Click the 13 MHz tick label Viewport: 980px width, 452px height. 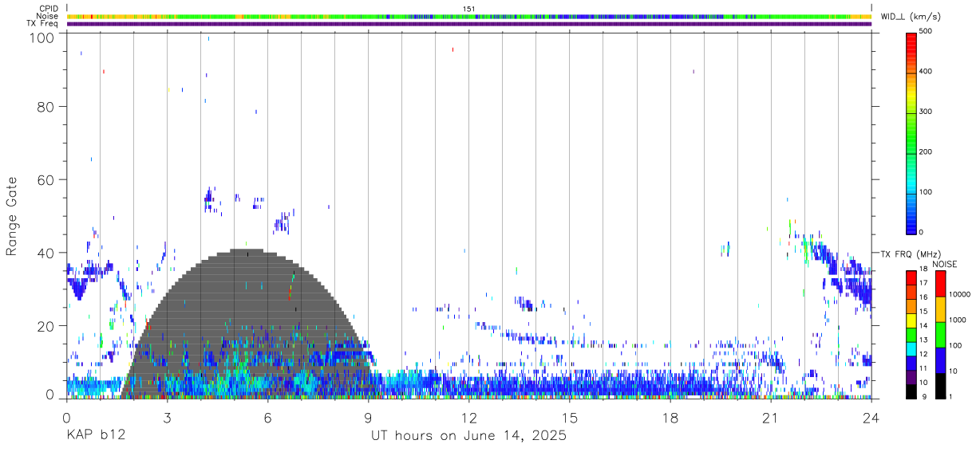[x=924, y=341]
